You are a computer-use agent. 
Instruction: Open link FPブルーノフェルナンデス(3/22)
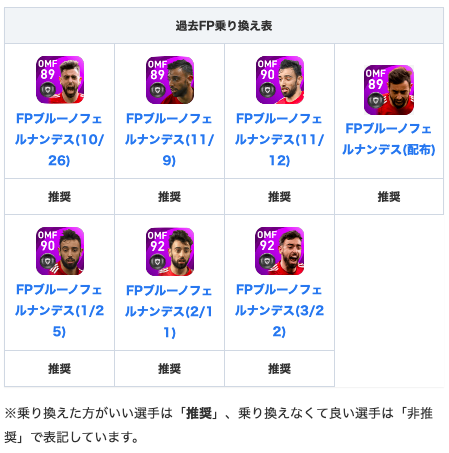[x=279, y=310]
